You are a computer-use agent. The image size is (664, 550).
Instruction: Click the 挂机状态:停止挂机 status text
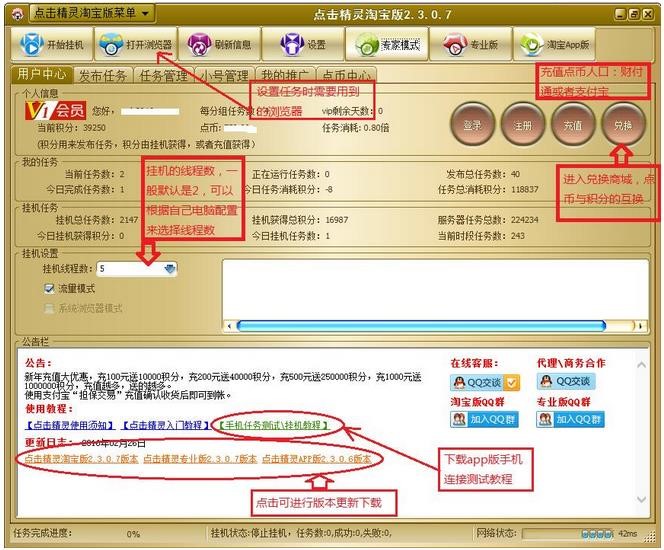[251, 533]
